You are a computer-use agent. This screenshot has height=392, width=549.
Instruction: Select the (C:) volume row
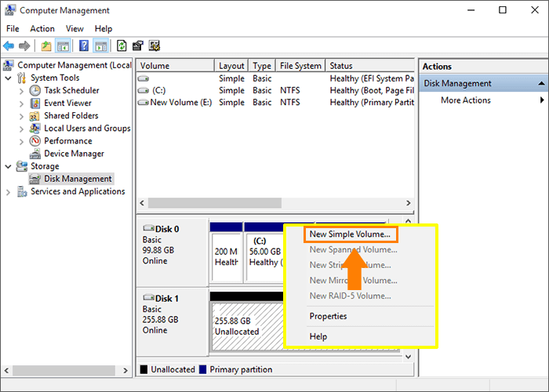[x=275, y=91]
